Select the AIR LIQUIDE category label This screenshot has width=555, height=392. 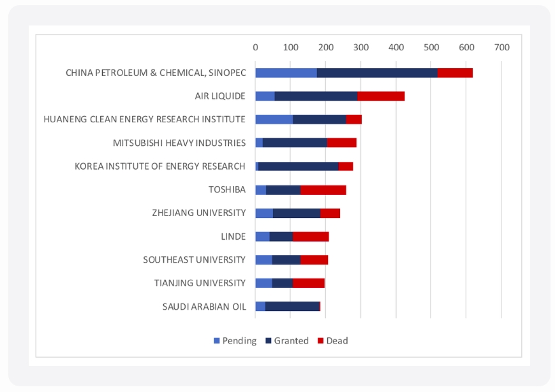pyautogui.click(x=220, y=96)
